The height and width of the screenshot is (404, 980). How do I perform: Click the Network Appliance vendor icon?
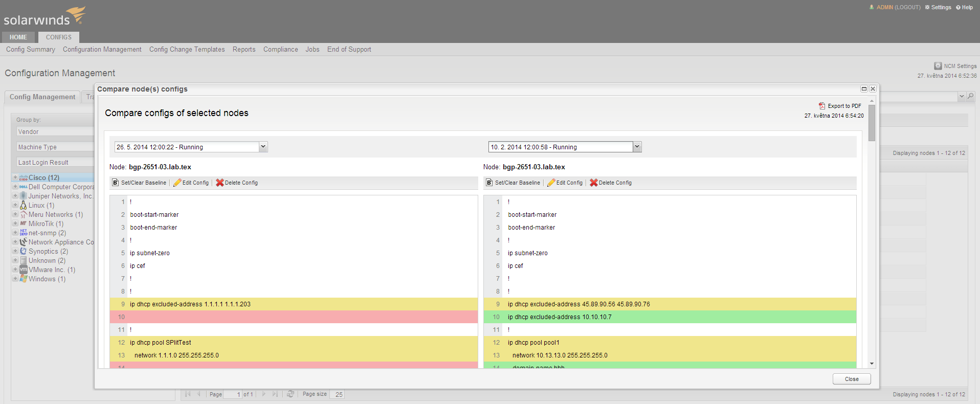[23, 242]
